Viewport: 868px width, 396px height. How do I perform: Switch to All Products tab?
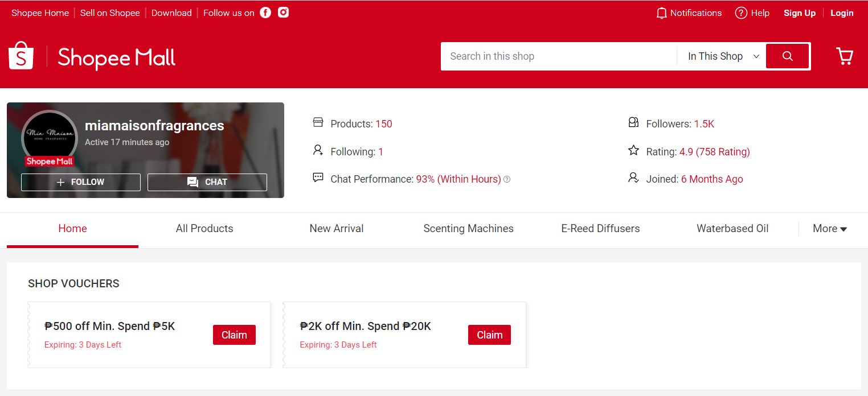pos(204,229)
